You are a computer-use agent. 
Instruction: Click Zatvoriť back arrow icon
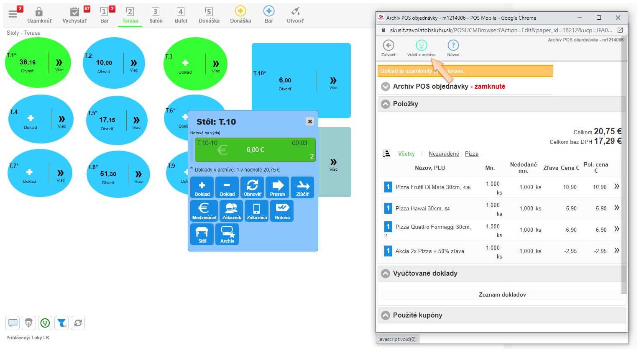tap(388, 46)
